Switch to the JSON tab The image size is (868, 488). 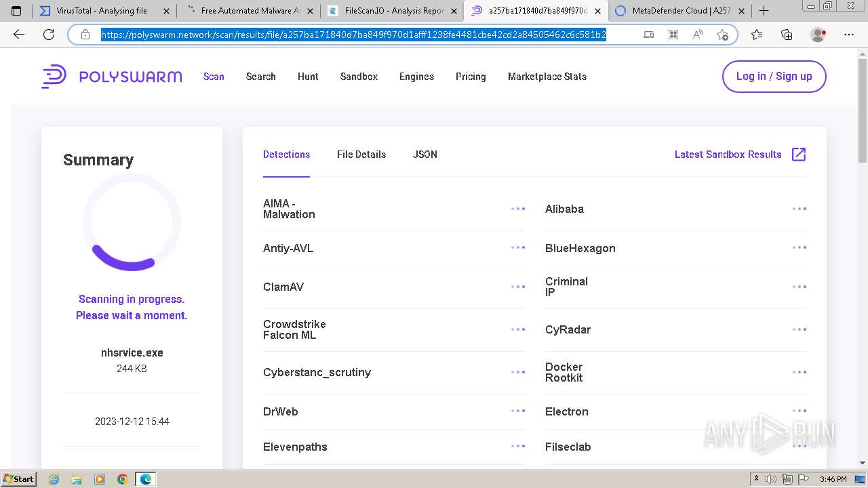click(425, 155)
